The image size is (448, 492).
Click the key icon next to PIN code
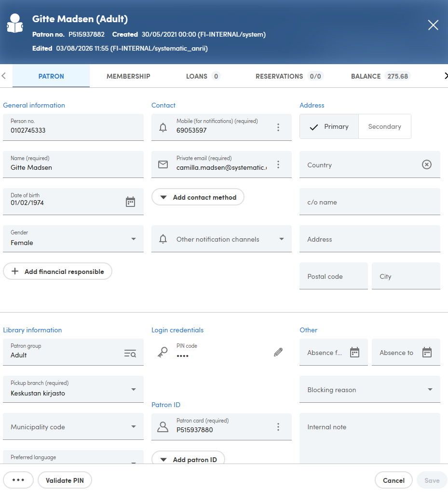click(x=163, y=352)
